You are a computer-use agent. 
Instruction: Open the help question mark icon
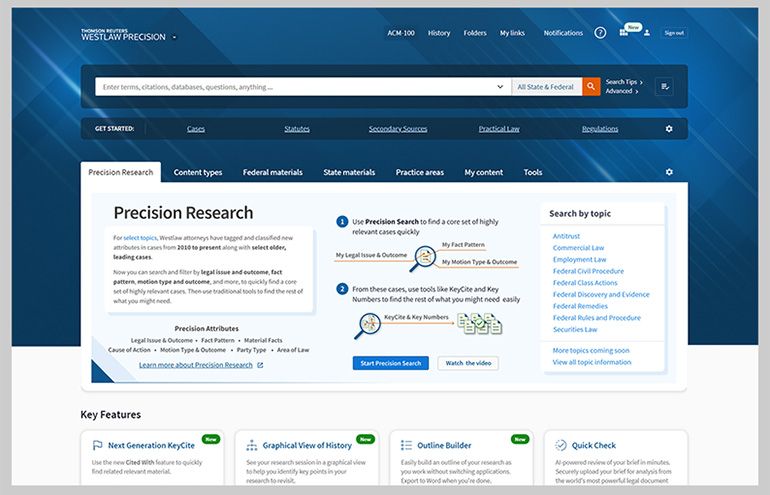(600, 33)
